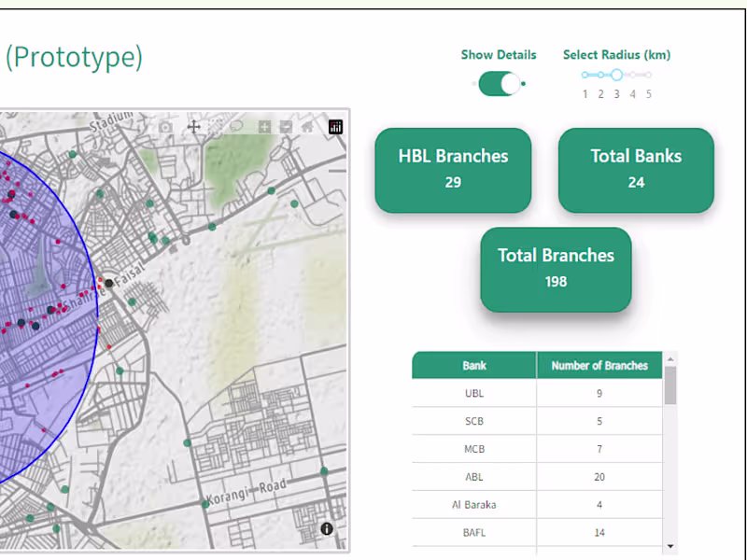This screenshot has width=747, height=560.
Task: Click the info icon at map bottom-right
Action: (327, 529)
